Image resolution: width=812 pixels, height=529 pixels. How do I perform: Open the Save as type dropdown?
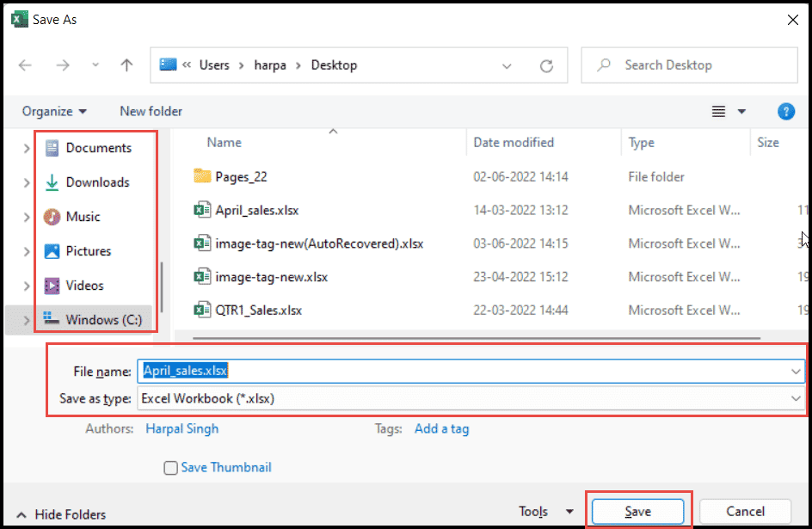coord(798,398)
